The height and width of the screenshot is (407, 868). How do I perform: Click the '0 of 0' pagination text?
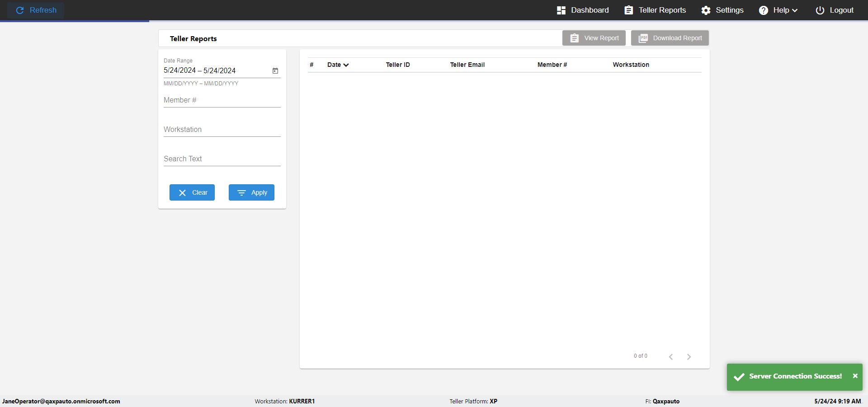[641, 356]
